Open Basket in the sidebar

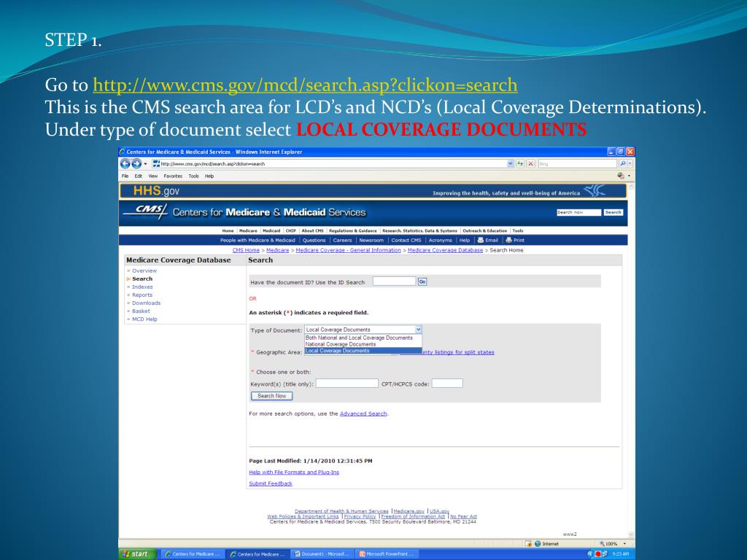(141, 311)
